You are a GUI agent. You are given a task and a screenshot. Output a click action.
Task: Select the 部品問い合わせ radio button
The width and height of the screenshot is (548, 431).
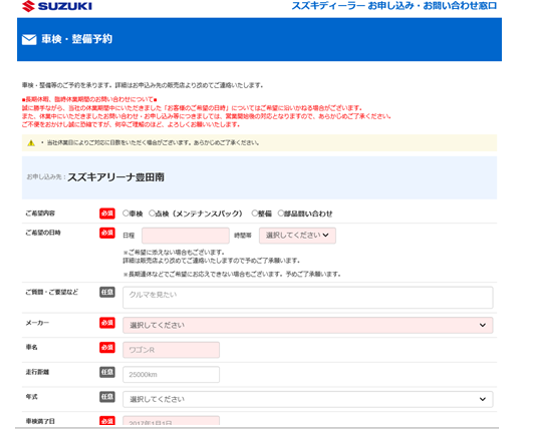[x=281, y=213]
